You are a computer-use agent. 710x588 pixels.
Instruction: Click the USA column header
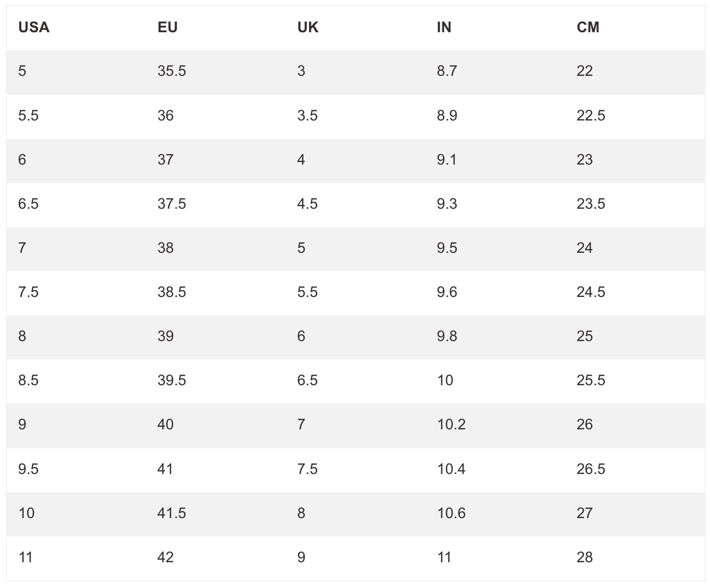coord(34,27)
